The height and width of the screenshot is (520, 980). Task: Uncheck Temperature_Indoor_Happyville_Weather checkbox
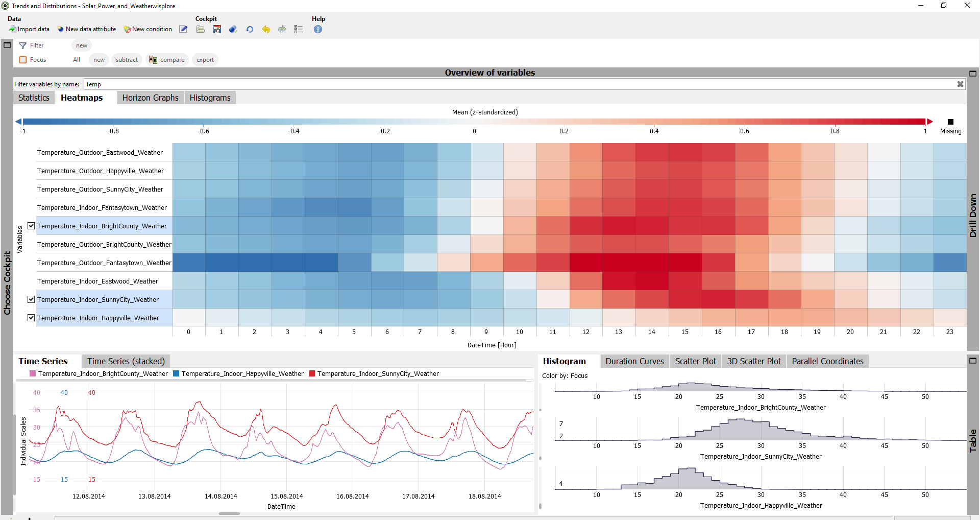point(31,318)
